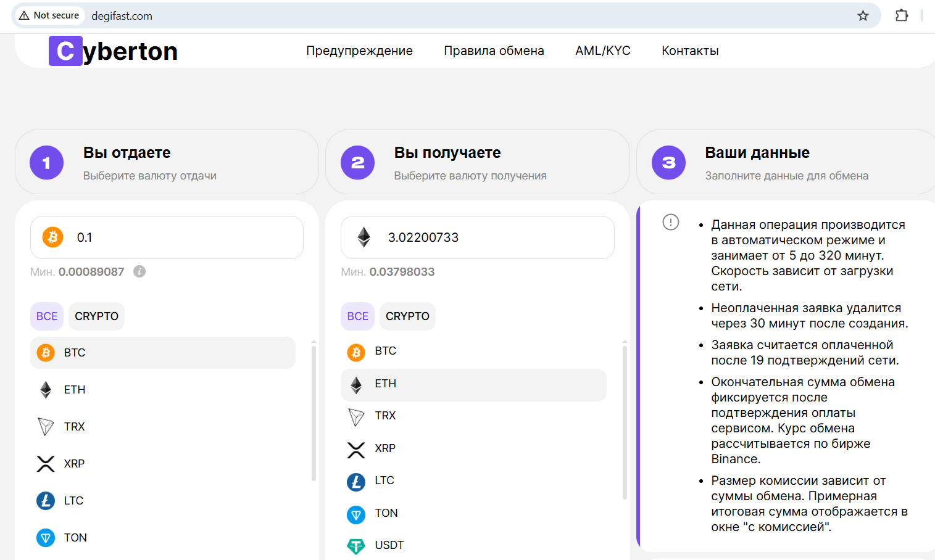
Task: Click the give currency list scrollbar
Action: coord(314,413)
